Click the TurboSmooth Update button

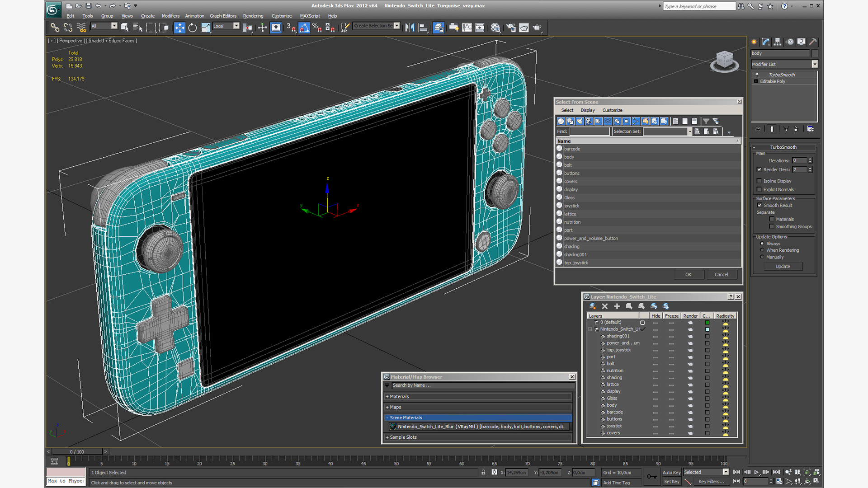tap(783, 267)
